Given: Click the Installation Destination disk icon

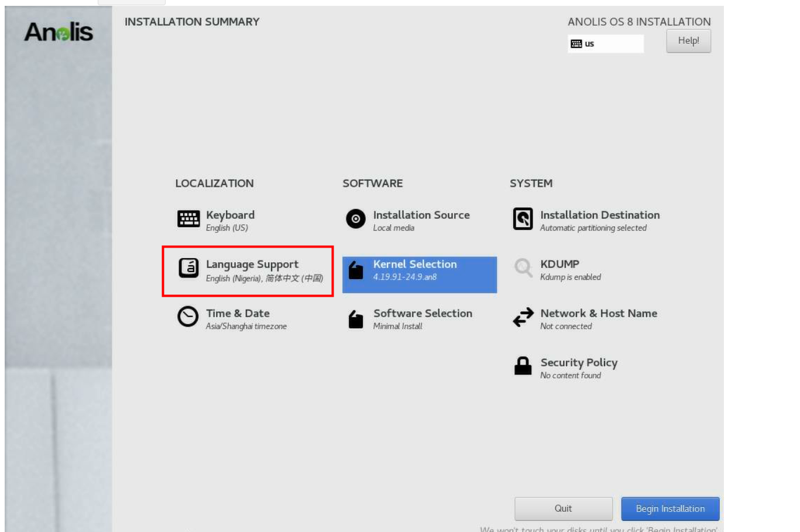Looking at the screenshot, I should pyautogui.click(x=523, y=219).
